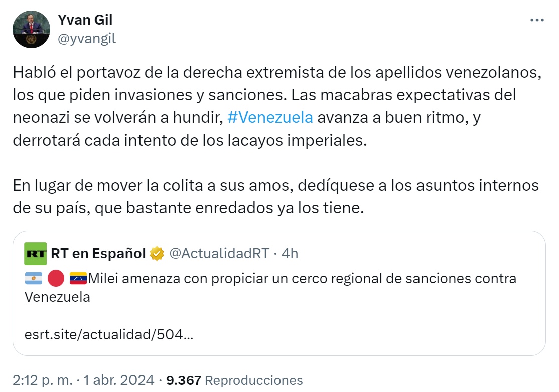The height and width of the screenshot is (392, 559).
Task: Click the Argentina flag emoji
Action: click(34, 278)
